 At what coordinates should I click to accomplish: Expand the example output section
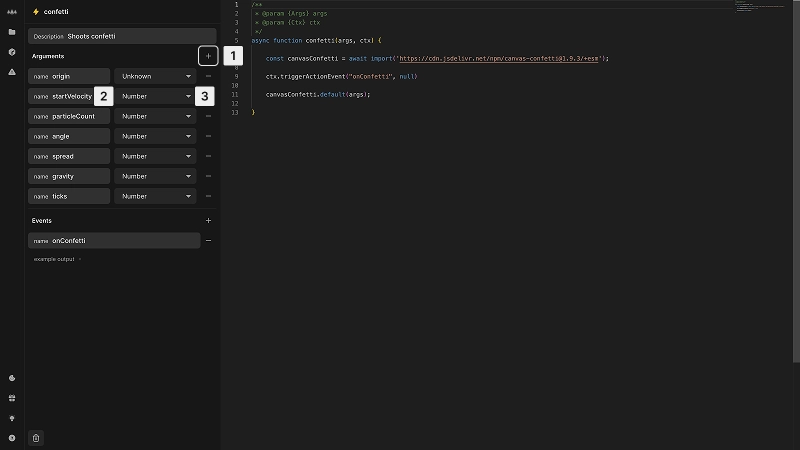click(x=57, y=259)
